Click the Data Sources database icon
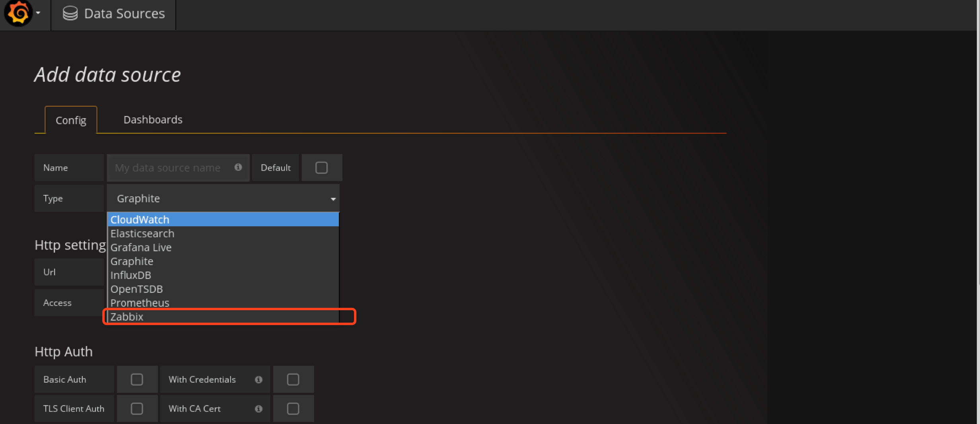980x424 pixels. [70, 14]
